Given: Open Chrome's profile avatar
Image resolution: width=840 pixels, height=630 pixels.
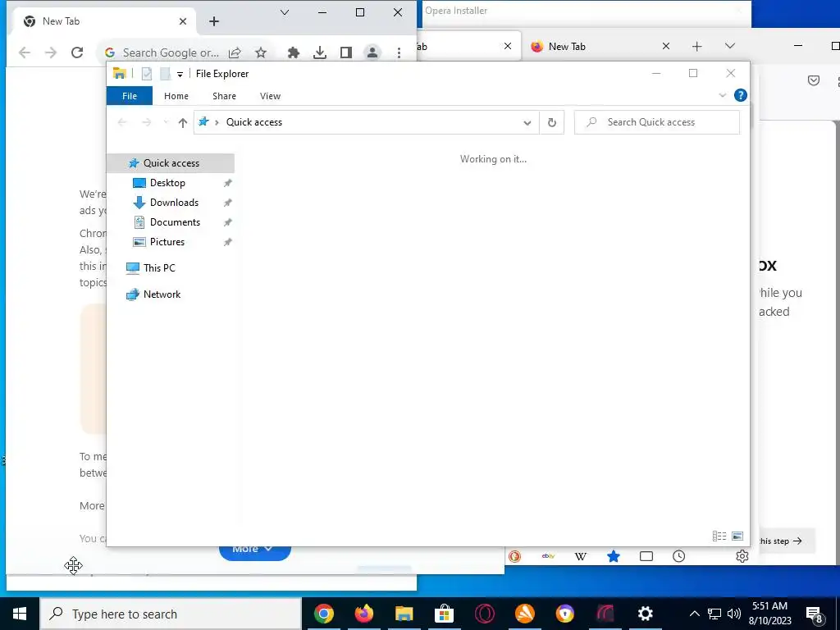Looking at the screenshot, I should pyautogui.click(x=372, y=52).
